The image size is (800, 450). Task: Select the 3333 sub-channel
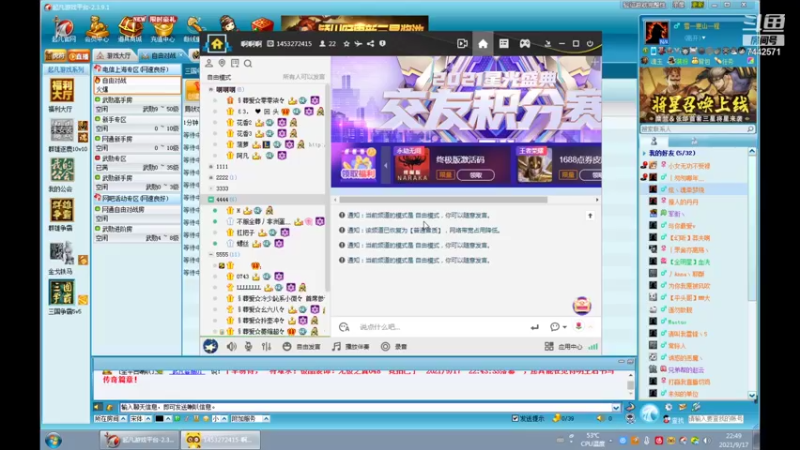click(x=222, y=189)
